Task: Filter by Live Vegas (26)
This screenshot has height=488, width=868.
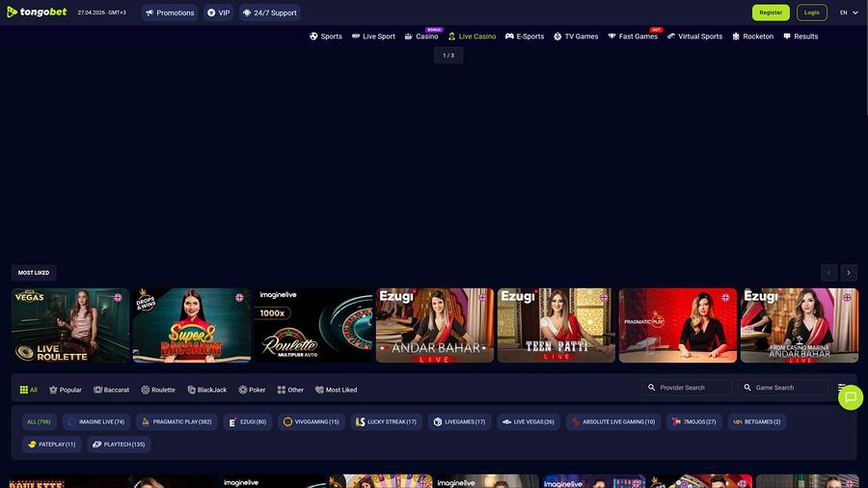Action: tap(529, 421)
